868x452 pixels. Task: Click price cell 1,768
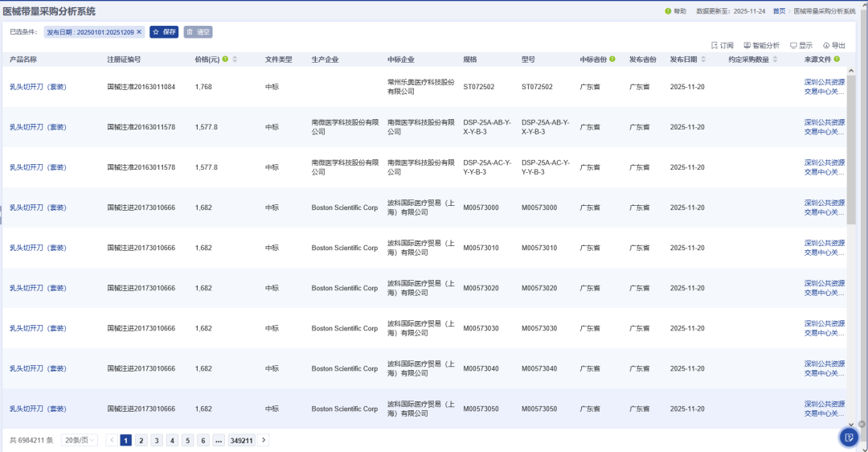pyautogui.click(x=203, y=87)
